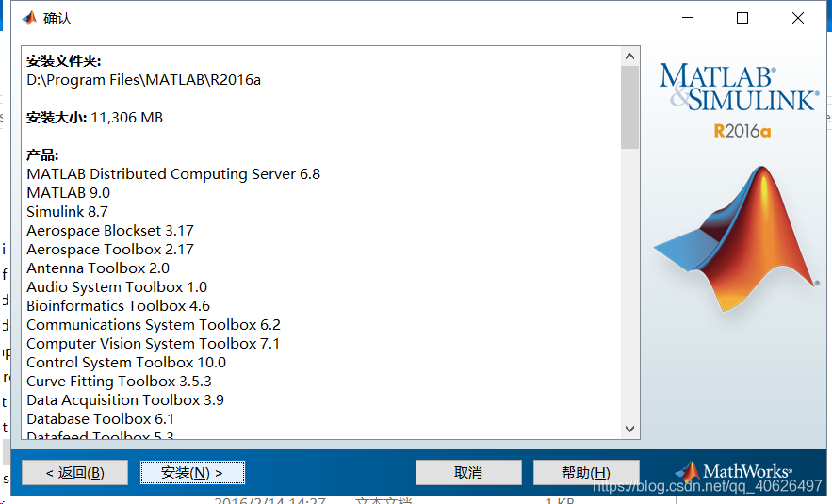Select MATLAB Distributed Computing Server 6.8 line
Viewport: 832px width, 504px height.
[x=173, y=174]
